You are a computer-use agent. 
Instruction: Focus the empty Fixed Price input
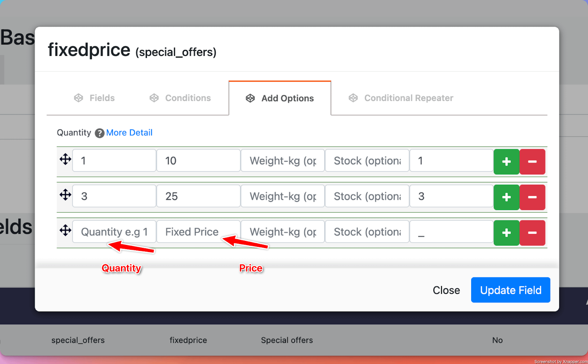(198, 232)
